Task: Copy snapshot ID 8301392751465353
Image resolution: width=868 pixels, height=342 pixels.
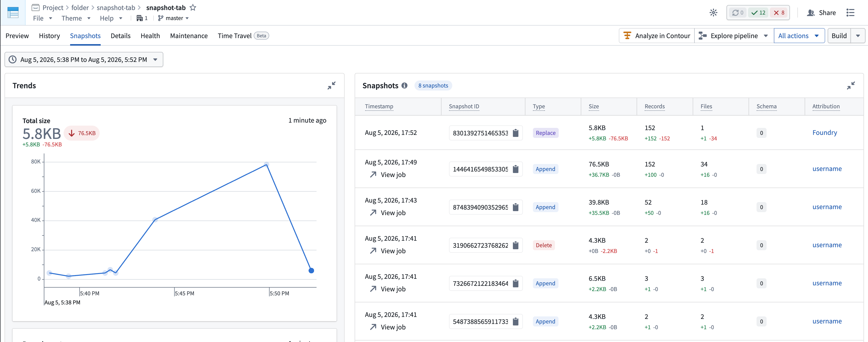Action: click(x=516, y=133)
